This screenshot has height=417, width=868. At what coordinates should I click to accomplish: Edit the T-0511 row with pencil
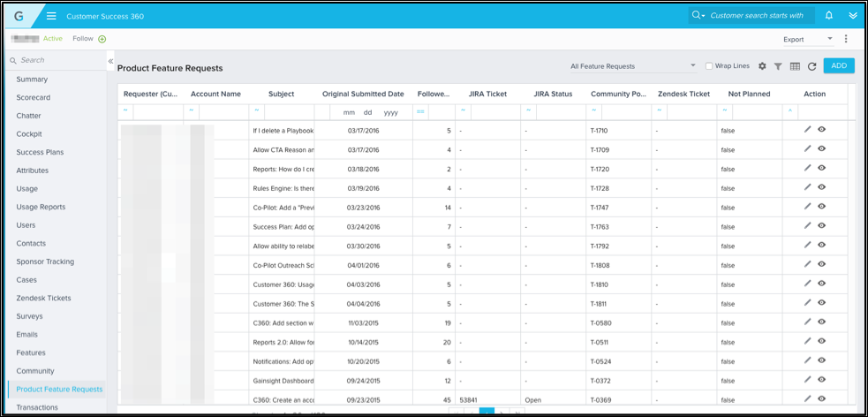click(x=807, y=340)
